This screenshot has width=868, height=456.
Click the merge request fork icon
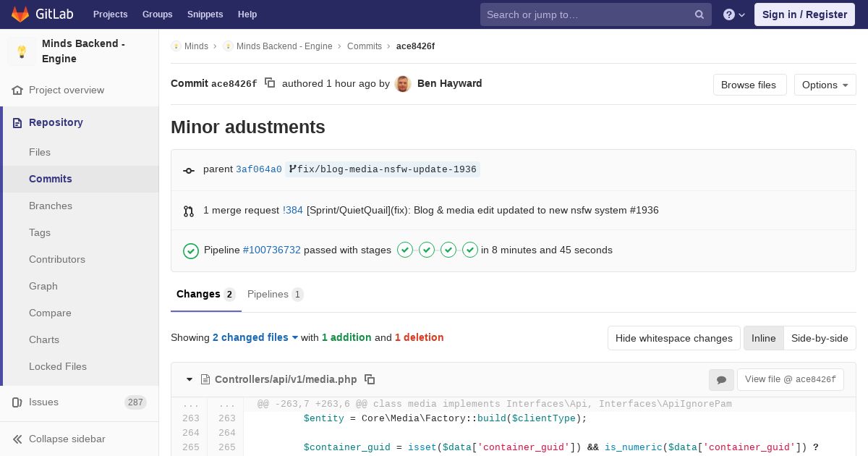coord(189,211)
